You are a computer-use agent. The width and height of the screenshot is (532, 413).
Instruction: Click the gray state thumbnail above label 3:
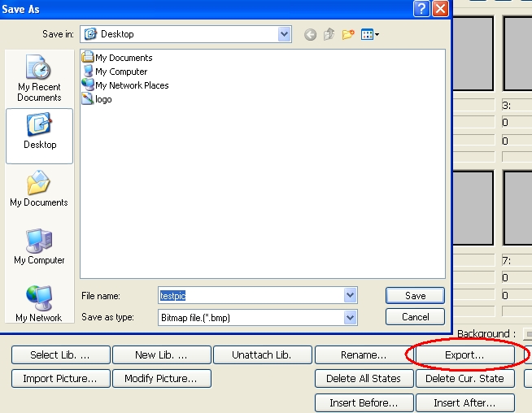click(x=517, y=54)
